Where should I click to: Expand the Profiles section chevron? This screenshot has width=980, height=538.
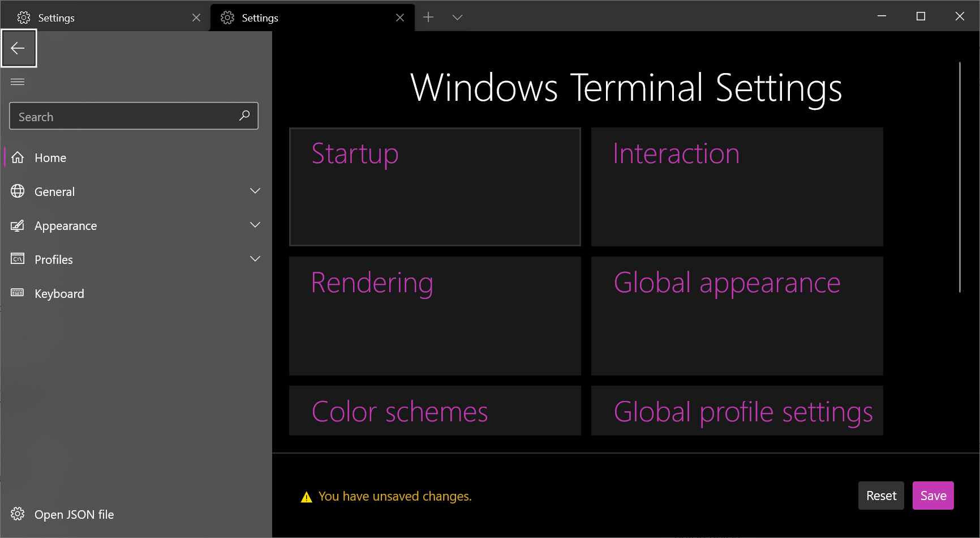click(255, 259)
